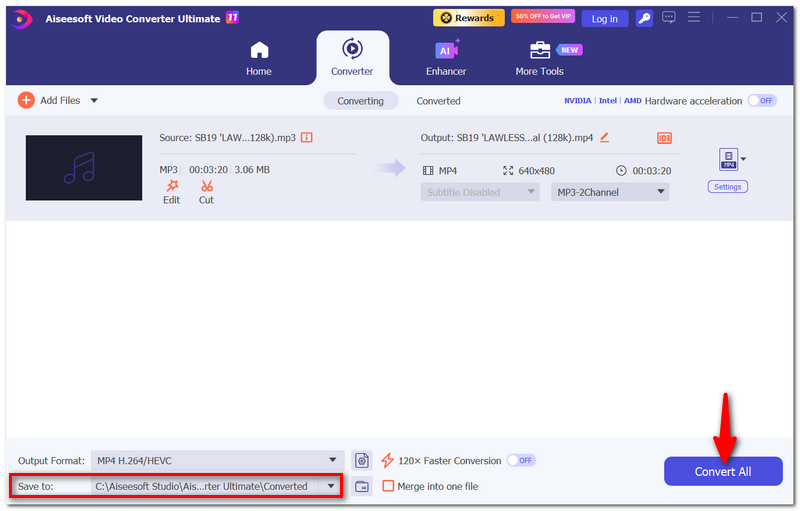
Task: Click the Source file name text
Action: [228, 138]
